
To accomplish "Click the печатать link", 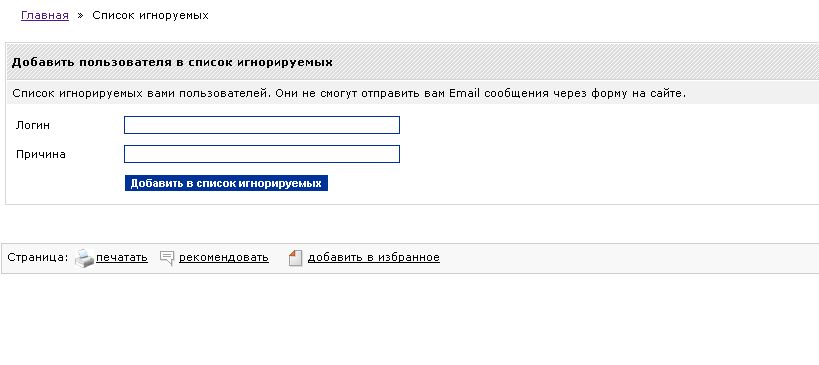I will [122, 257].
